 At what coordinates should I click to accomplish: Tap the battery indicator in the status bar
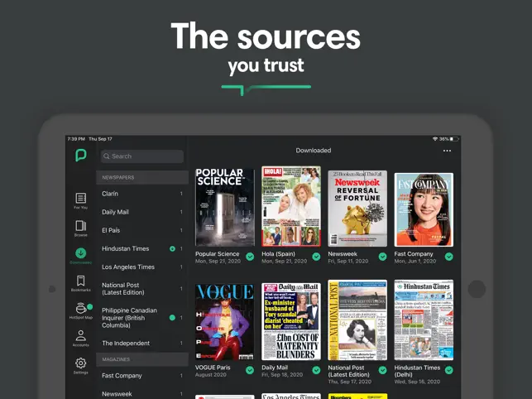tap(454, 139)
